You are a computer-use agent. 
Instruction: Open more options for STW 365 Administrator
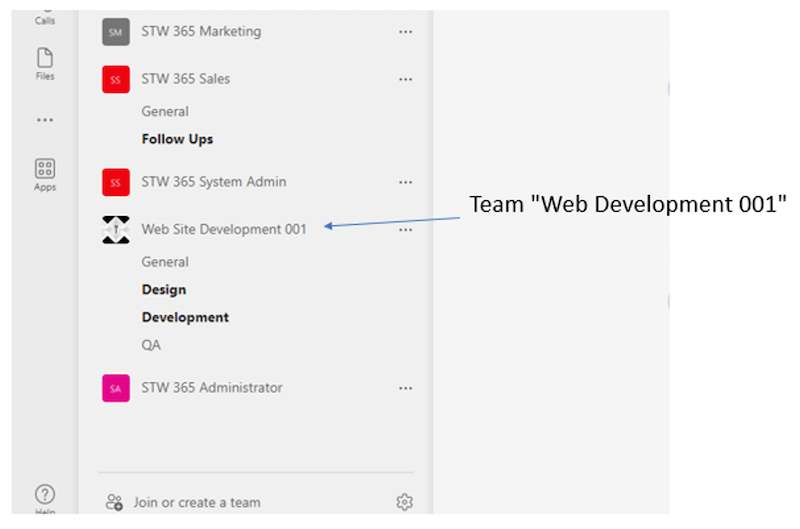coord(406,388)
